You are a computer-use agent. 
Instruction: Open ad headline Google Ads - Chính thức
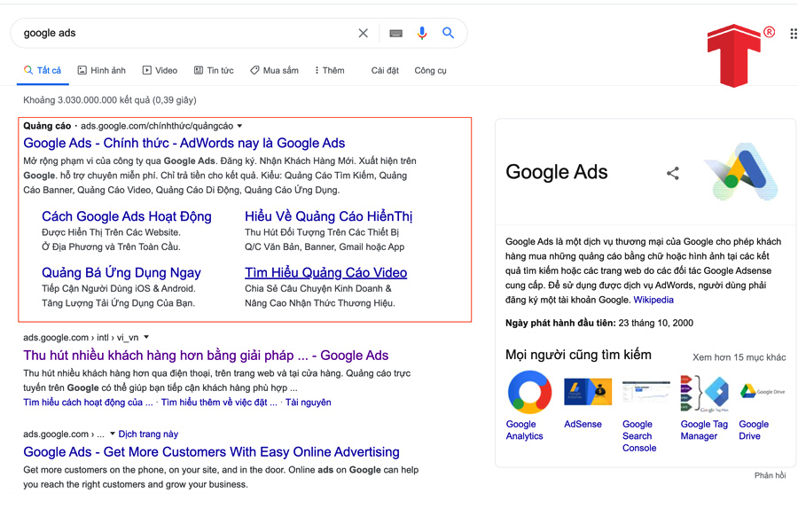pos(184,143)
